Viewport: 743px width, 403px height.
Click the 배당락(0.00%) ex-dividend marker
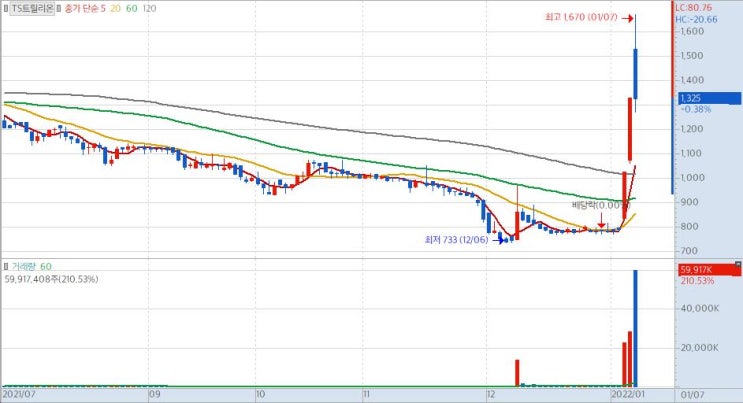click(x=601, y=205)
